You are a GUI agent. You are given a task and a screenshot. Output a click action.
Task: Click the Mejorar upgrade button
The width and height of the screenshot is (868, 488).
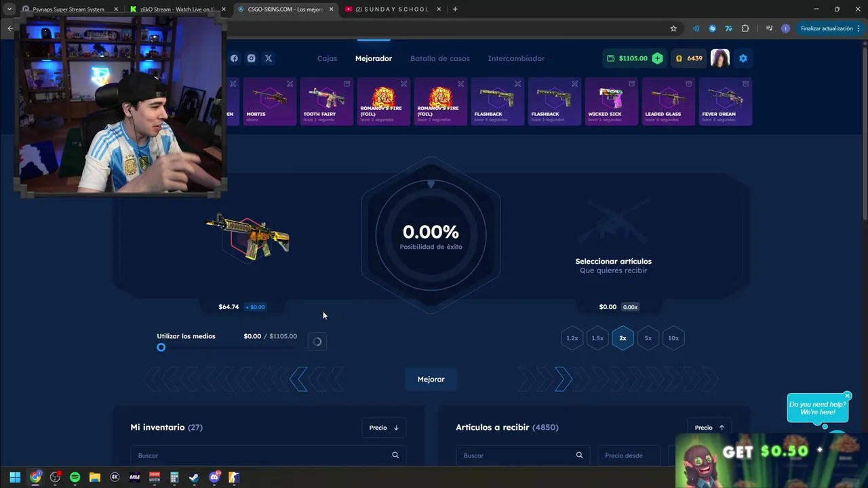pyautogui.click(x=431, y=380)
